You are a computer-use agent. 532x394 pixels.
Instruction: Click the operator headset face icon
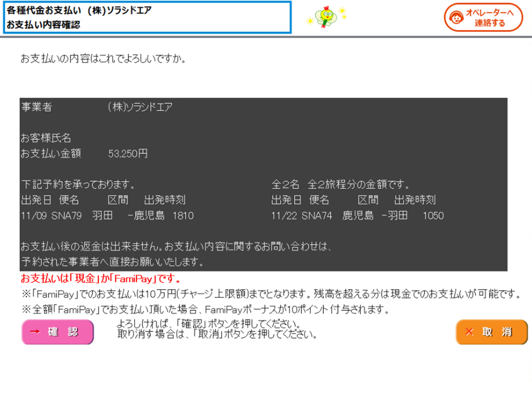456,18
